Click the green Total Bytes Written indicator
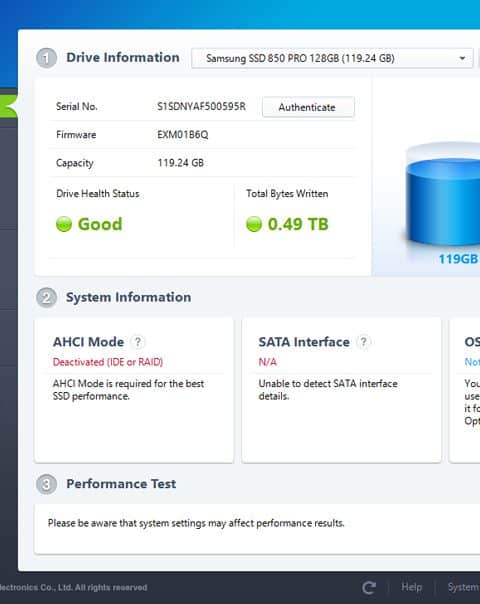The height and width of the screenshot is (604, 480). pos(254,224)
